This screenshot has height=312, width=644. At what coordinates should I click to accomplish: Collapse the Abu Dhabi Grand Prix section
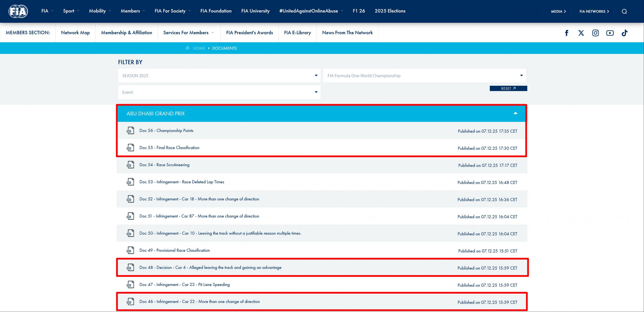(x=515, y=113)
